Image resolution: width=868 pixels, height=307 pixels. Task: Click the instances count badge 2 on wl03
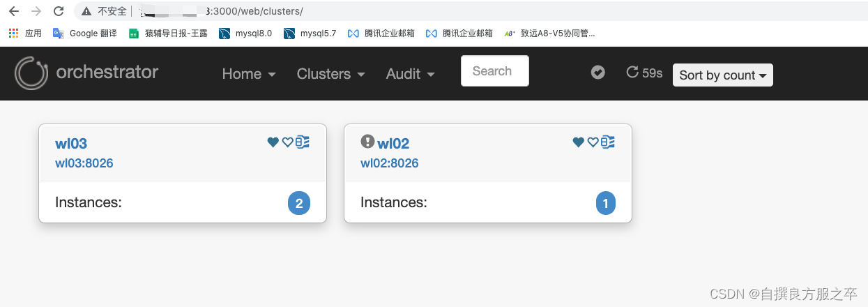[299, 203]
